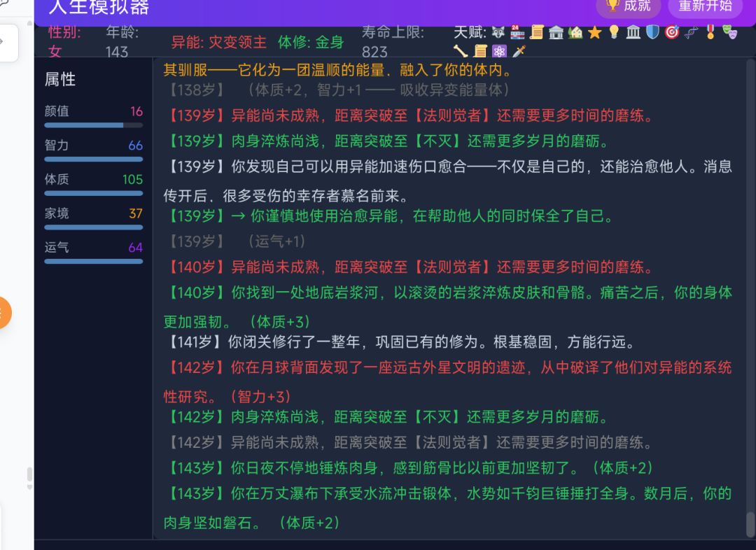Click the theater masks talent icon

(x=729, y=32)
